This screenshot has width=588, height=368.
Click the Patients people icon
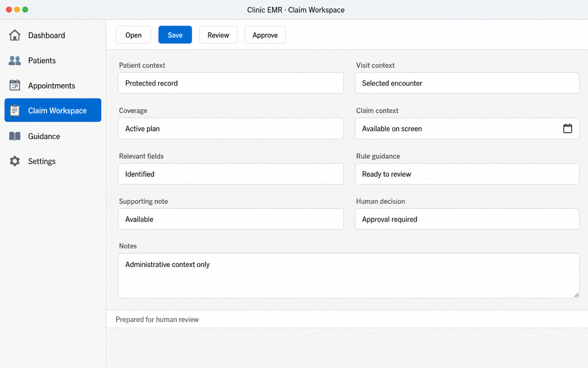(x=15, y=61)
